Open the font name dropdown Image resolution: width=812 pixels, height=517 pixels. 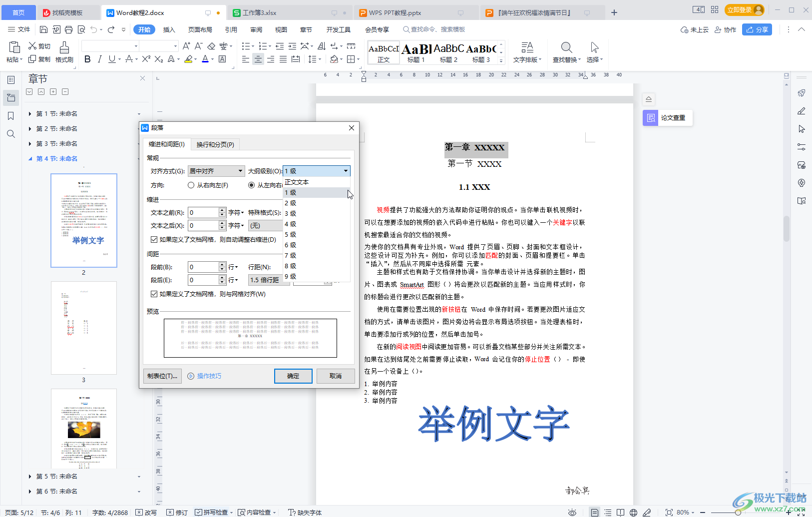(x=136, y=46)
